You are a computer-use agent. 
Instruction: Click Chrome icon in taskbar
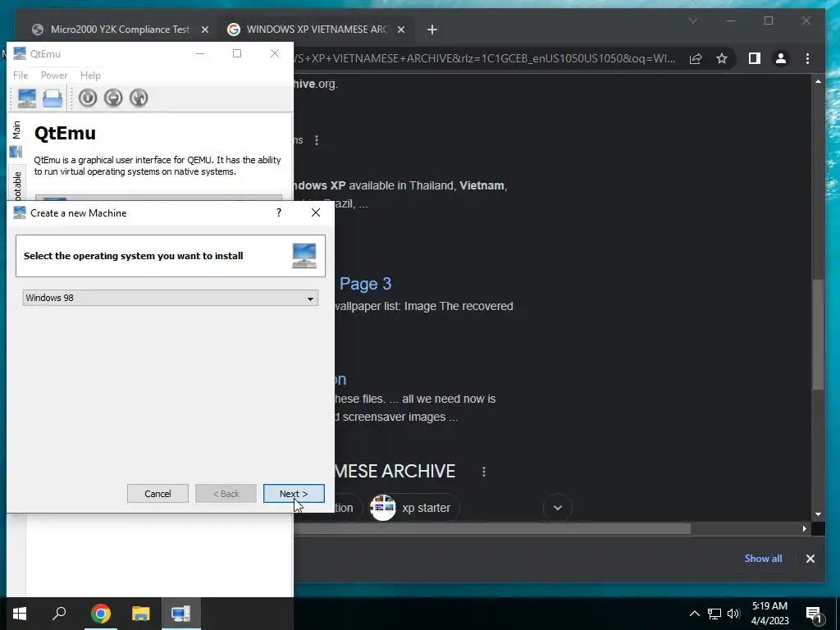[x=101, y=614]
